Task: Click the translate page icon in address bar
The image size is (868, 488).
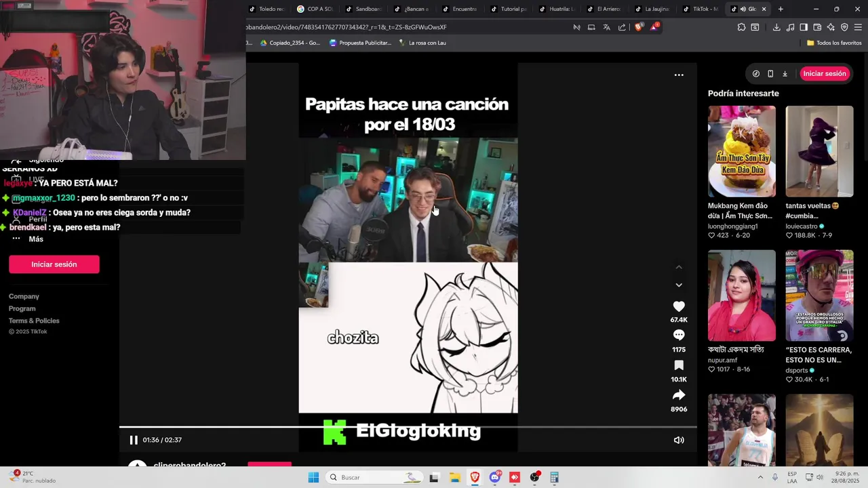Action: (x=606, y=27)
